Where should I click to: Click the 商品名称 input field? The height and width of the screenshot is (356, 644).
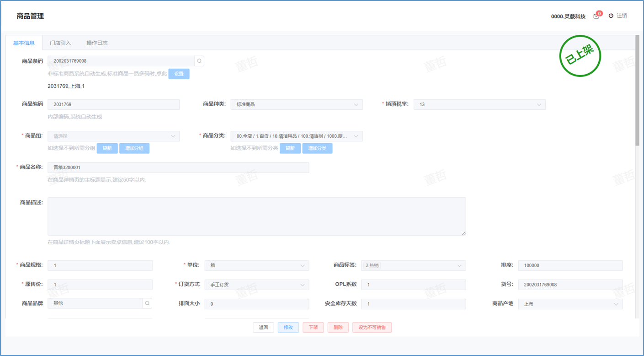point(178,167)
